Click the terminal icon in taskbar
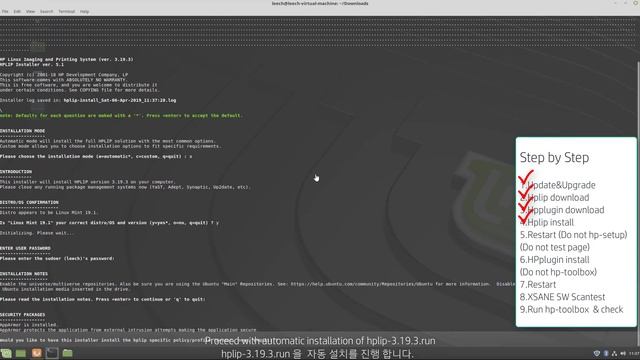Image resolution: width=640 pixels, height=360 pixels. 52,353
